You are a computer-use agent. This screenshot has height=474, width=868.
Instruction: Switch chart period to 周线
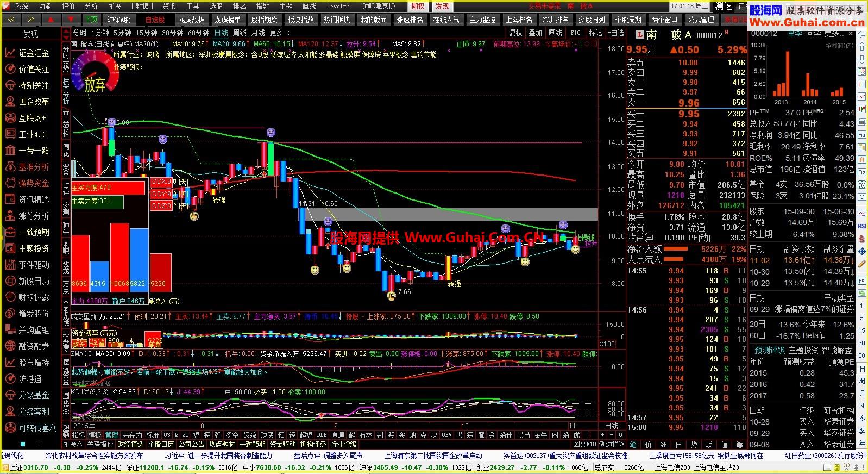tap(240, 33)
